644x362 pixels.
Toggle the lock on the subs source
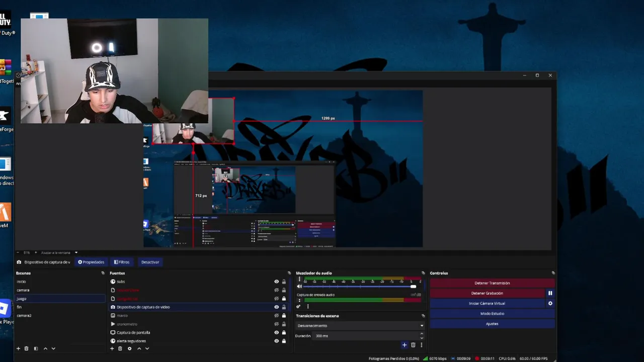point(284,282)
